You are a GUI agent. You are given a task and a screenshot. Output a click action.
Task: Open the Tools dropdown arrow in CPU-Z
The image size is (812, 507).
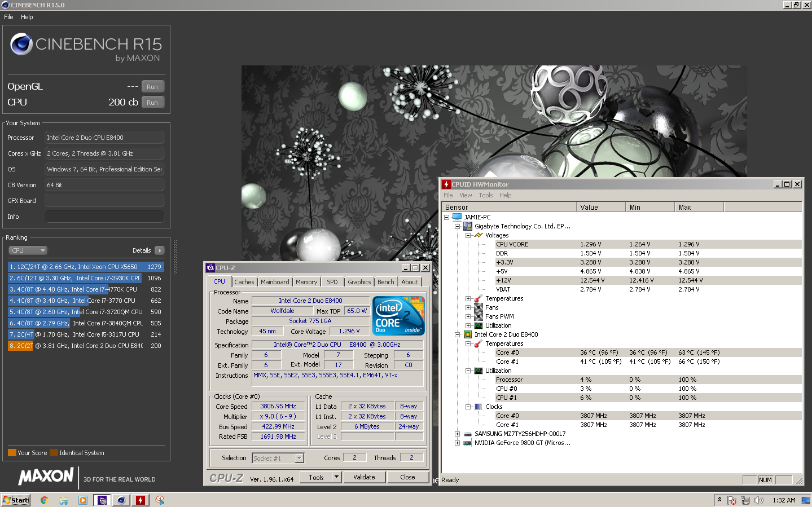coord(337,477)
